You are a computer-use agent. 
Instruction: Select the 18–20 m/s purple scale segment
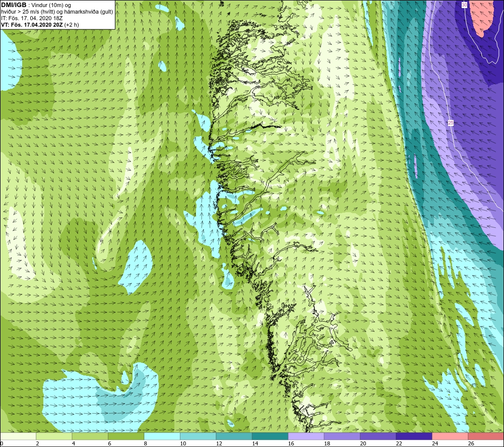click(342, 436)
